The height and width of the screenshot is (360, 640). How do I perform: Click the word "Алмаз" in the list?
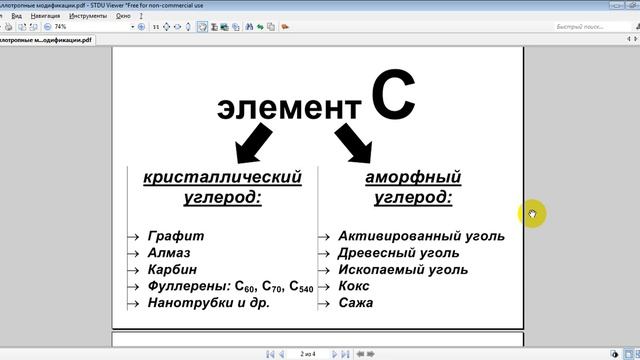(169, 253)
